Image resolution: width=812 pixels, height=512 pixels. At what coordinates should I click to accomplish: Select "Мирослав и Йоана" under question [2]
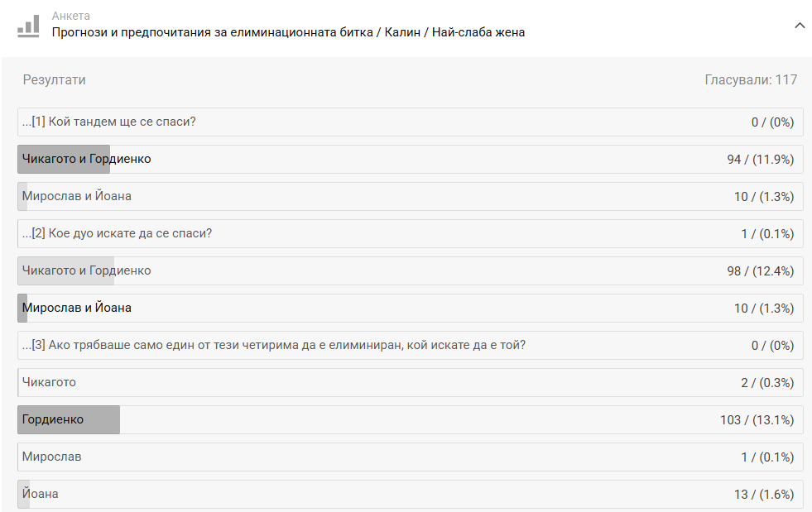[77, 308]
